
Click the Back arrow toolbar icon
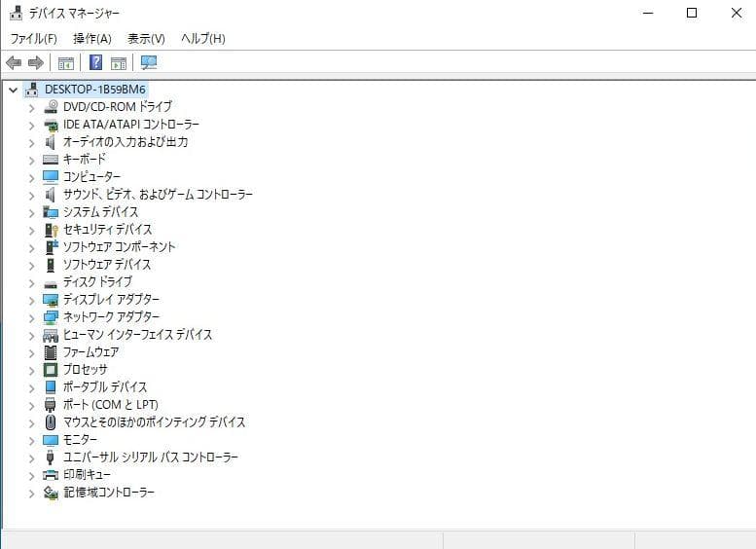click(x=14, y=62)
